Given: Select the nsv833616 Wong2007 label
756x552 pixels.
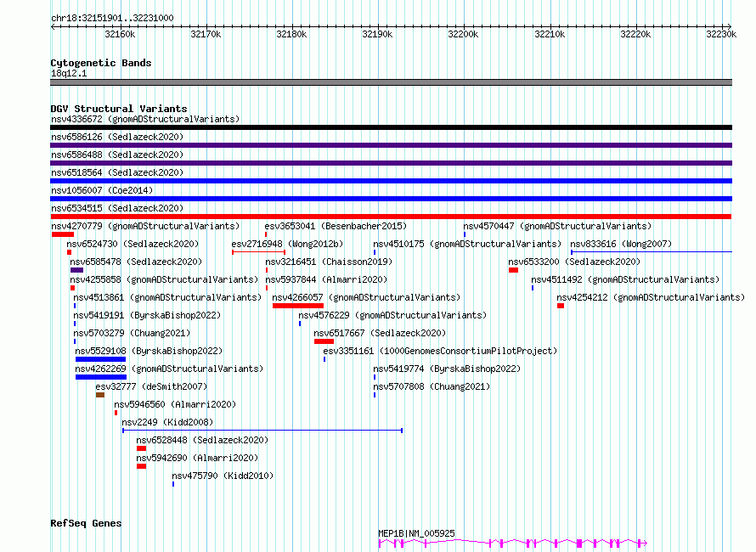Looking at the screenshot, I should click(x=621, y=244).
